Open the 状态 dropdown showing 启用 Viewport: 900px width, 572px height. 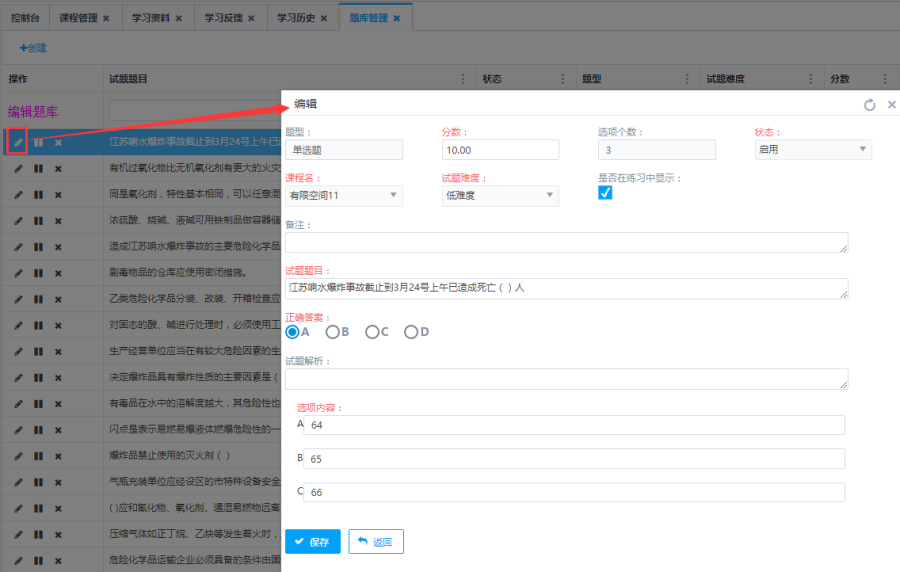[813, 149]
